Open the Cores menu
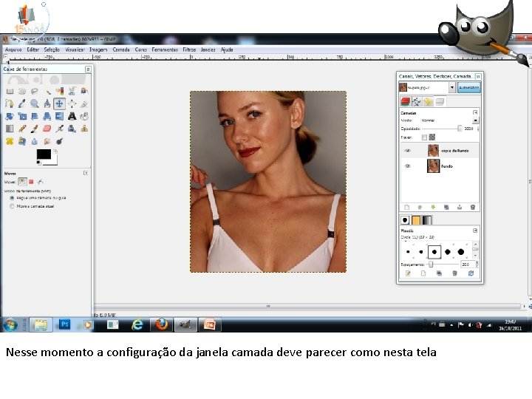 tap(140, 50)
